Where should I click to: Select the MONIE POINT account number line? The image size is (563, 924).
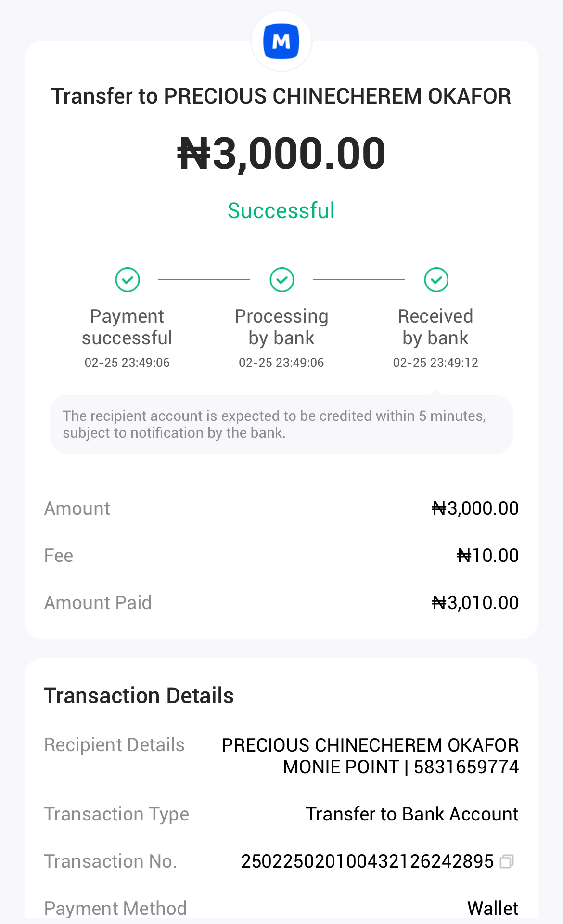point(400,767)
